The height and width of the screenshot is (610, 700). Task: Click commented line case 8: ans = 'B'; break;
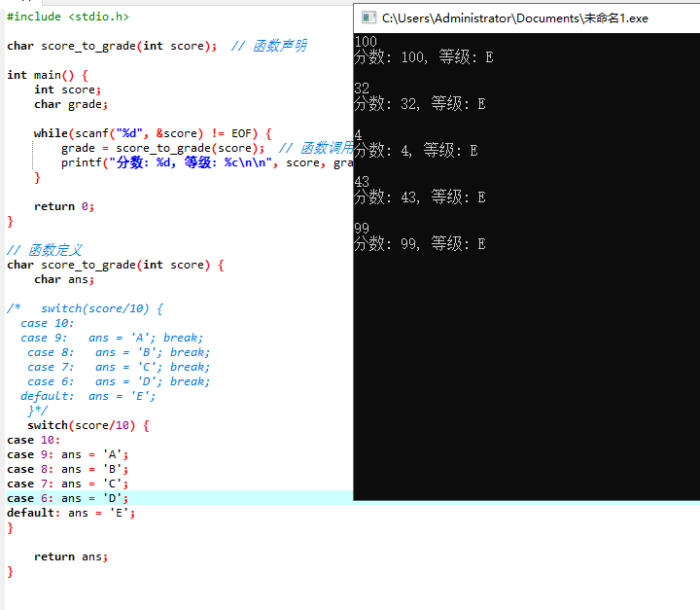tap(119, 352)
